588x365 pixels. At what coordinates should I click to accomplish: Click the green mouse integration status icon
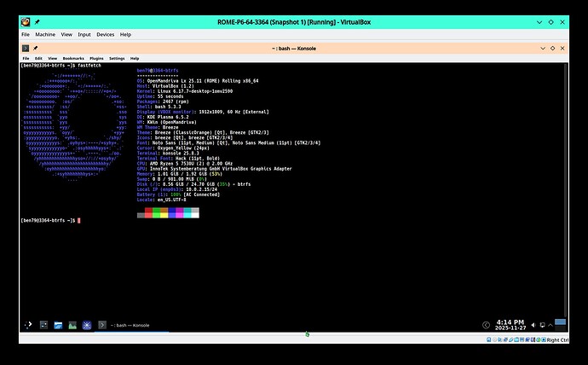pyautogui.click(x=538, y=339)
